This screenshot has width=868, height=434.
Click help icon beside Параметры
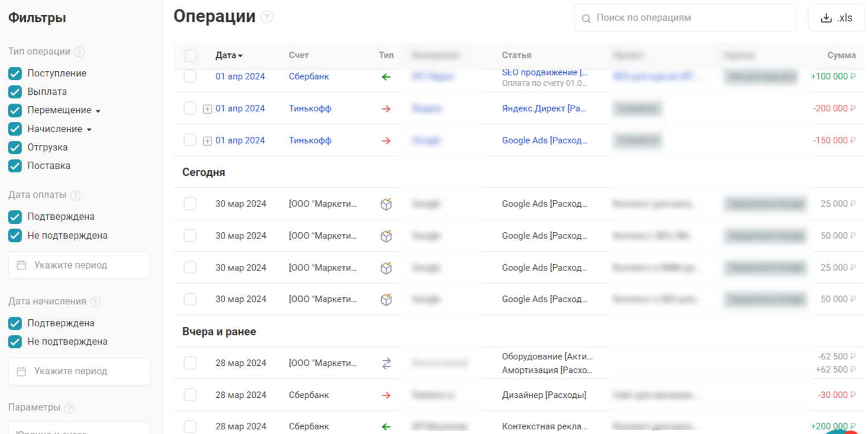pos(70,408)
